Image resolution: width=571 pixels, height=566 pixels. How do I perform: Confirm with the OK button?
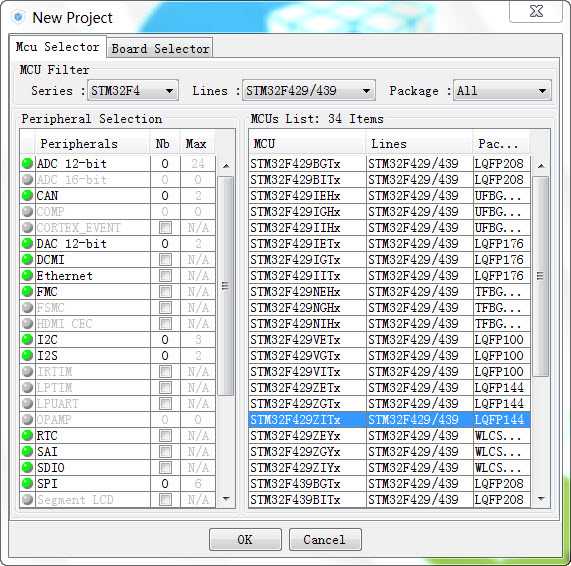(245, 539)
